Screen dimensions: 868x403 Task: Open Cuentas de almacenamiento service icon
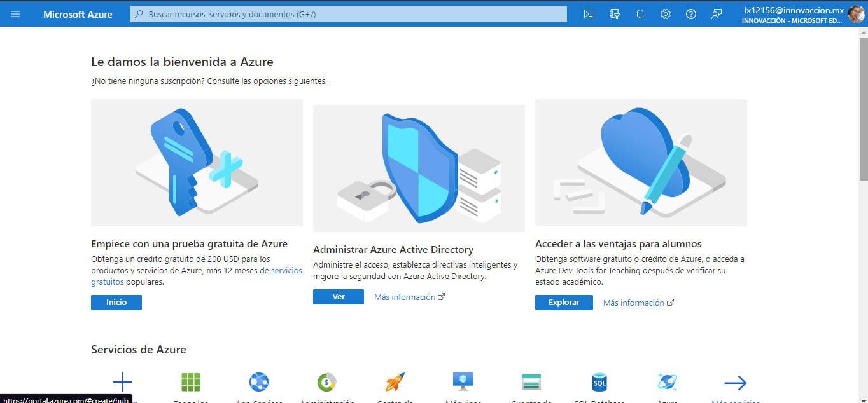click(x=531, y=381)
